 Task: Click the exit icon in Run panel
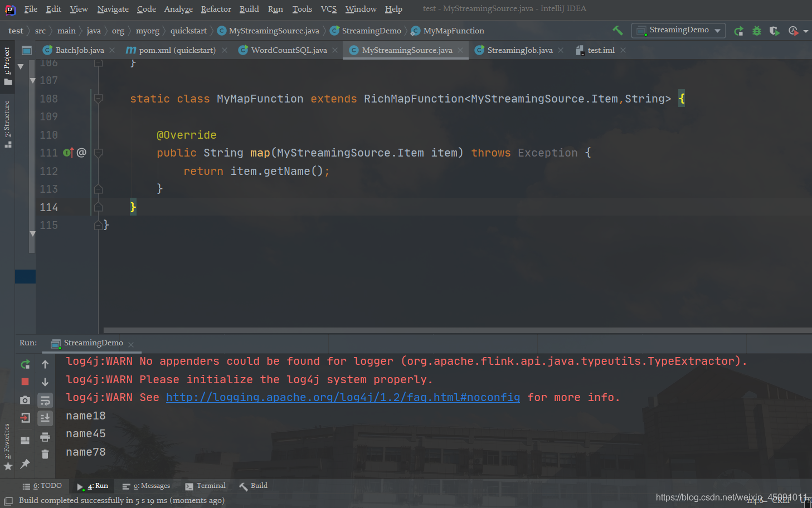pyautogui.click(x=25, y=418)
